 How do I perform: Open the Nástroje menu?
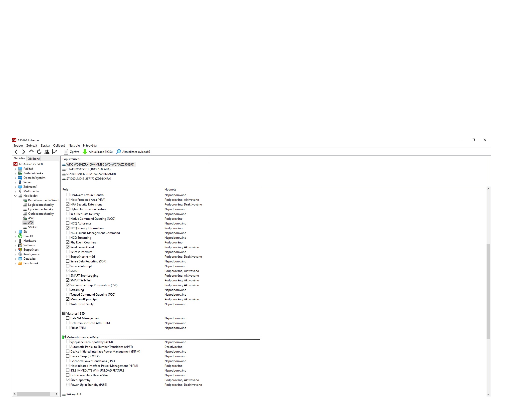point(74,146)
